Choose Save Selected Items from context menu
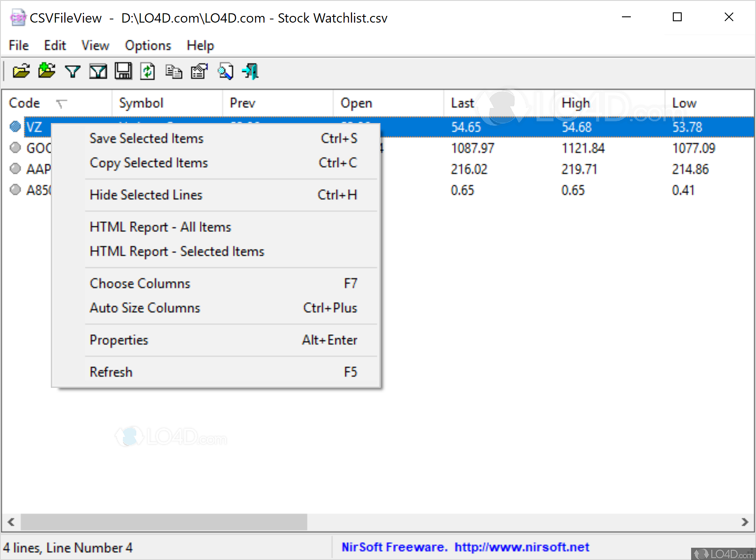This screenshot has width=756, height=560. [217, 139]
